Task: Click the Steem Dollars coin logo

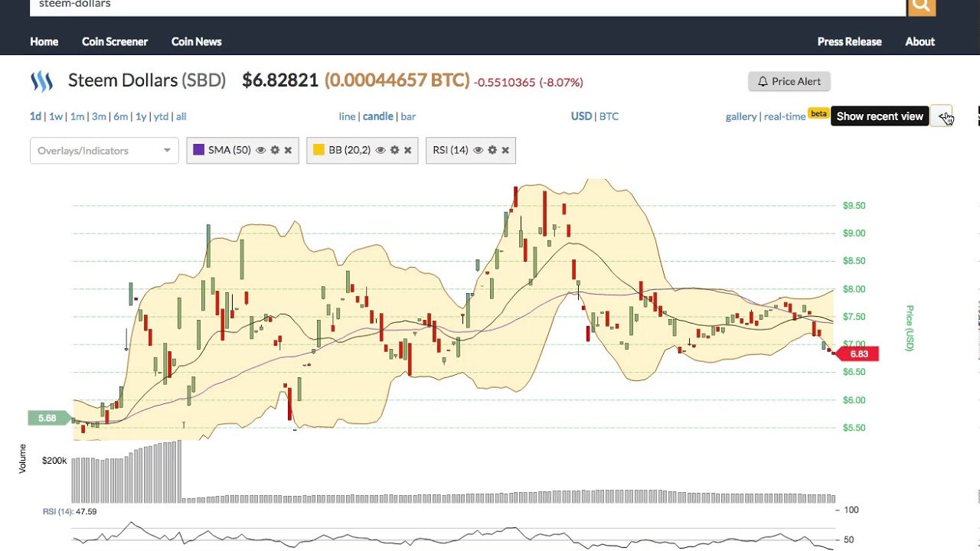Action: tap(41, 80)
